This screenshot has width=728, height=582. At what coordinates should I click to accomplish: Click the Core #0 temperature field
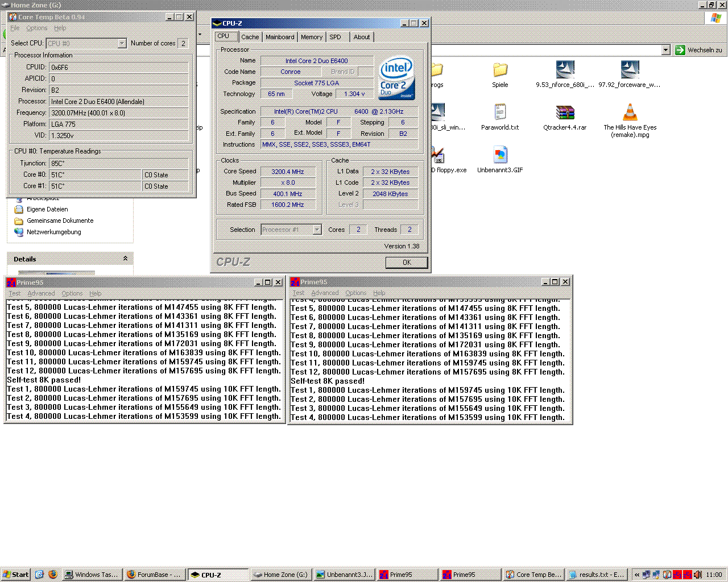click(95, 174)
